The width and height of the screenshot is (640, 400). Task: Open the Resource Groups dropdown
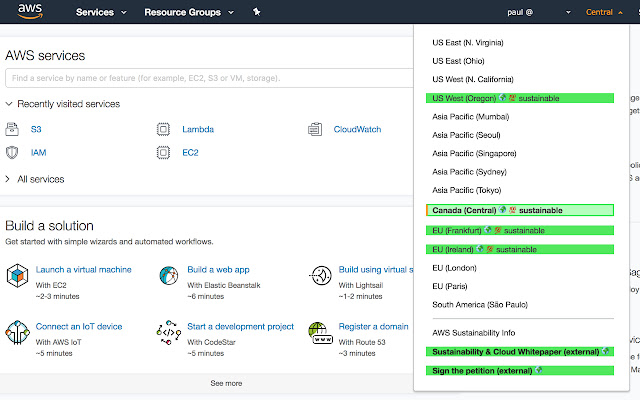pyautogui.click(x=188, y=13)
